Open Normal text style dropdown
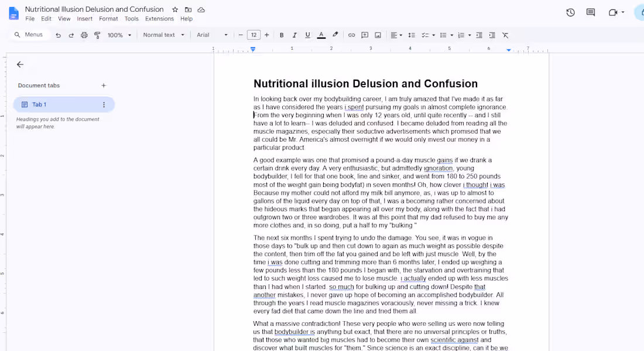The height and width of the screenshot is (351, 644). coord(163,35)
